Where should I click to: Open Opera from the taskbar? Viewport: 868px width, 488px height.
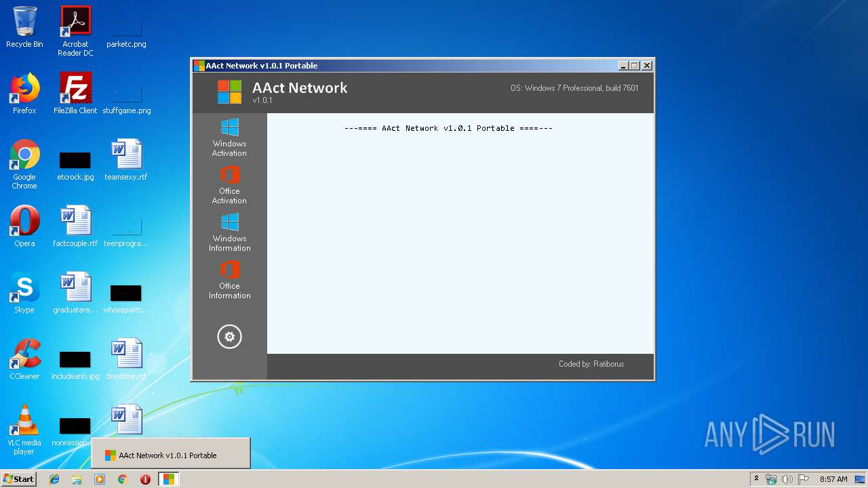(145, 479)
